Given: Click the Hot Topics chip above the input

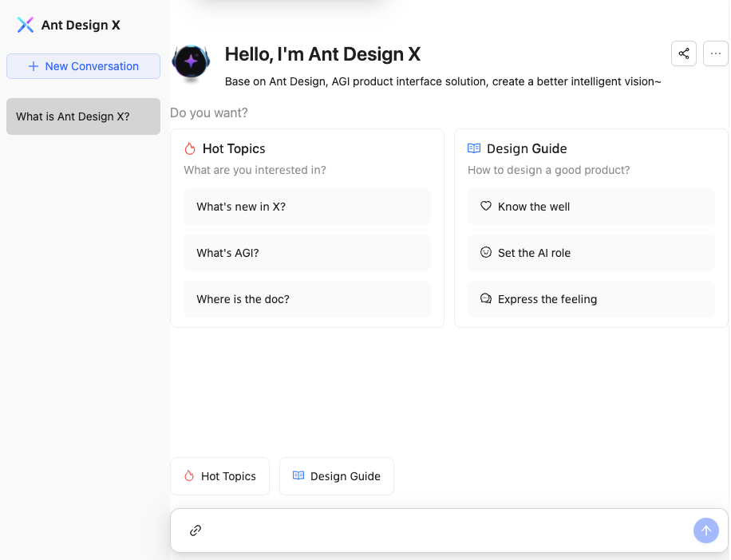Looking at the screenshot, I should [x=219, y=476].
